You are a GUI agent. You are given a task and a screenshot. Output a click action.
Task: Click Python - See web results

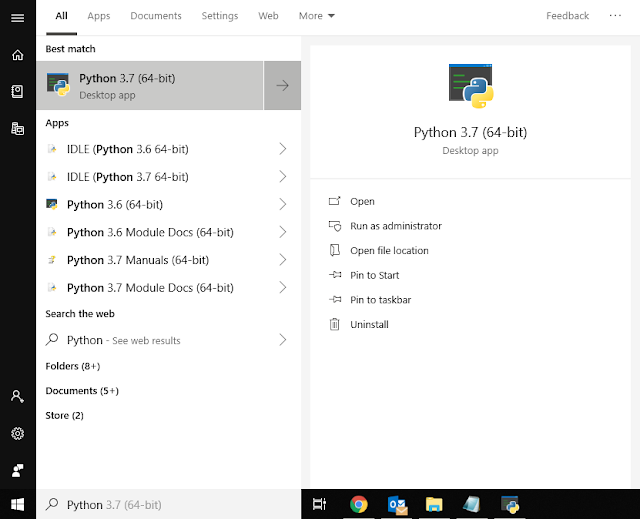[x=169, y=339]
